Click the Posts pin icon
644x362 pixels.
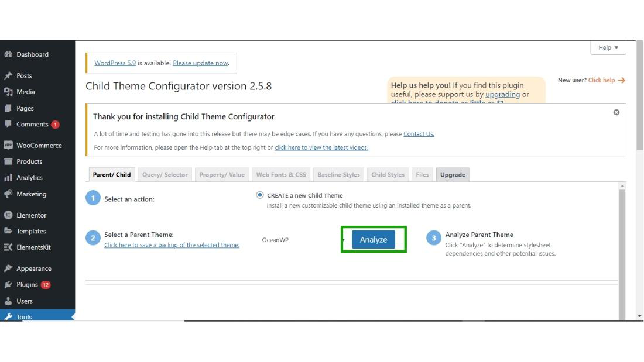(8, 75)
